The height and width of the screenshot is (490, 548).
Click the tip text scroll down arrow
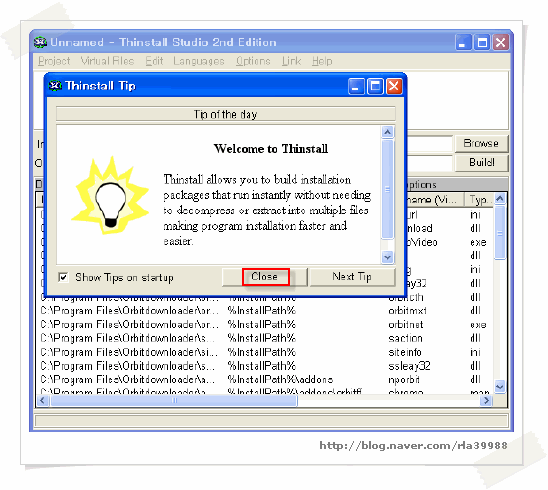pos(387,257)
